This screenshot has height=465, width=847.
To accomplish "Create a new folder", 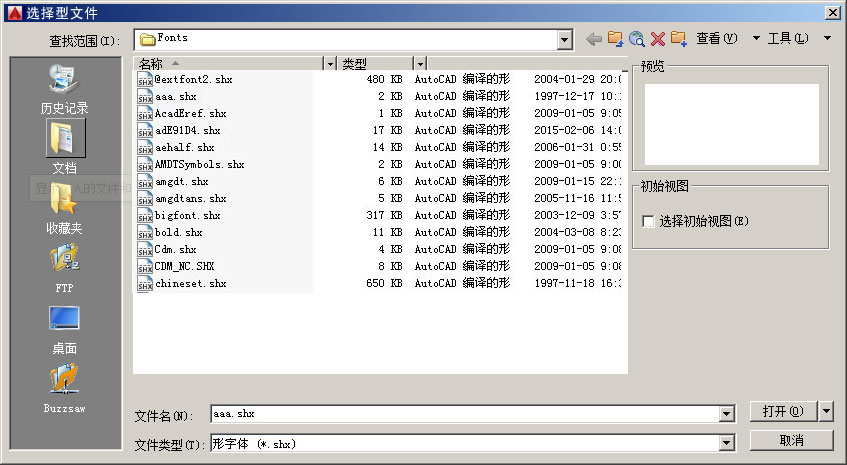I will [x=679, y=39].
